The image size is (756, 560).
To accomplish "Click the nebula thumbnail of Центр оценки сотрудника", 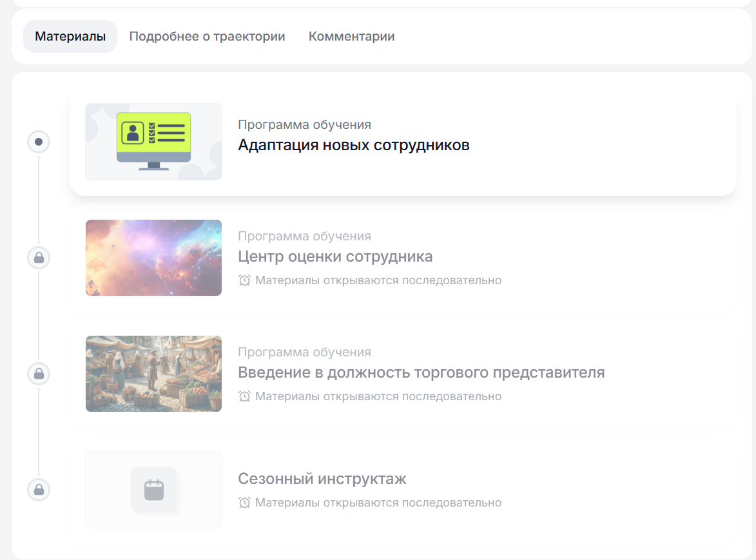I will [154, 258].
